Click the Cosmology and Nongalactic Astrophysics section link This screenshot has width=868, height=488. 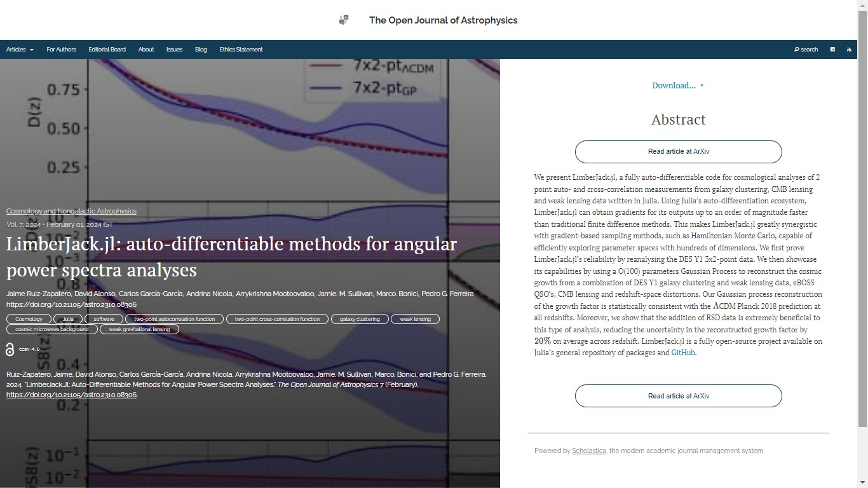(71, 211)
